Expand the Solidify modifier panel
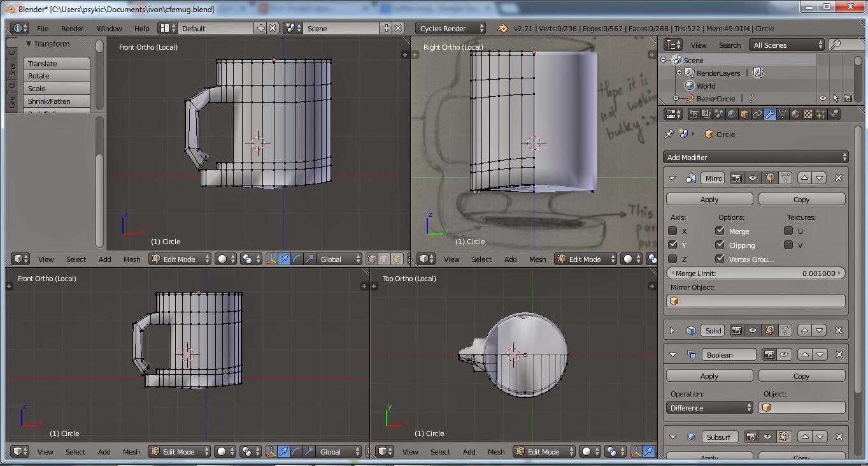The image size is (868, 466). point(672,330)
